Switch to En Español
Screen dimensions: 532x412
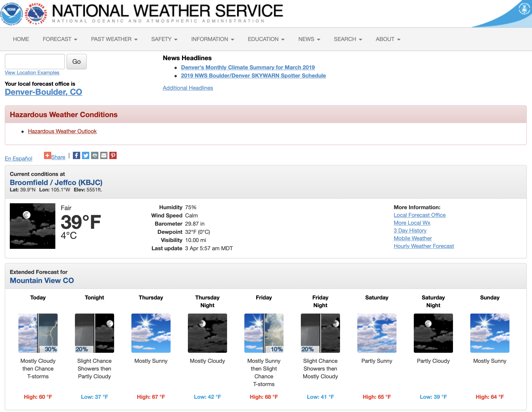18,159
